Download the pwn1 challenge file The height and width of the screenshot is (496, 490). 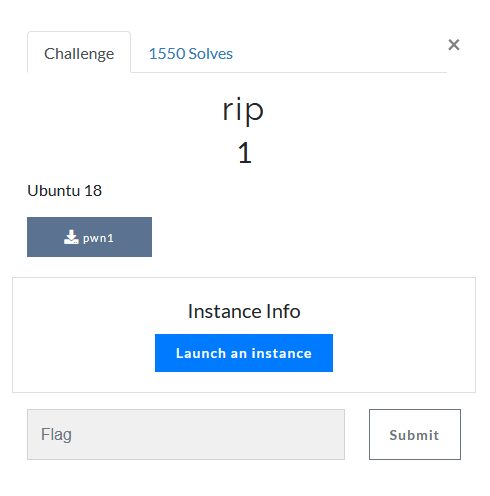[x=89, y=237]
